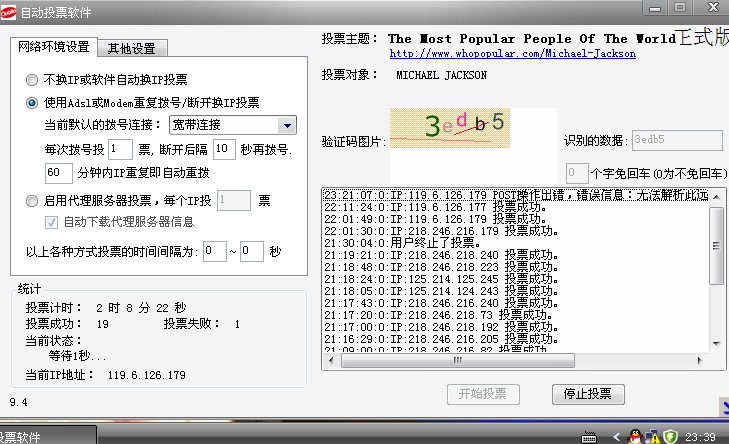729x444 pixels.
Task: Expand hidden tray icons arrow
Action: click(x=616, y=436)
